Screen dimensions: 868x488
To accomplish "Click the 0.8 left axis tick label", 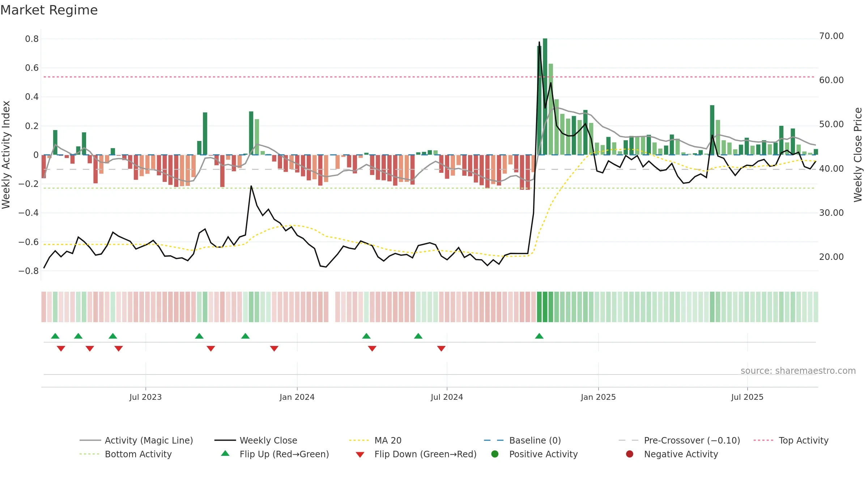I will (32, 39).
